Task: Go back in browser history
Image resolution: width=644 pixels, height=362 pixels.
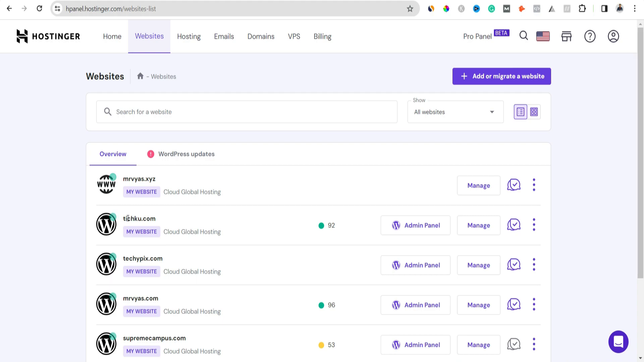Action: (x=9, y=9)
